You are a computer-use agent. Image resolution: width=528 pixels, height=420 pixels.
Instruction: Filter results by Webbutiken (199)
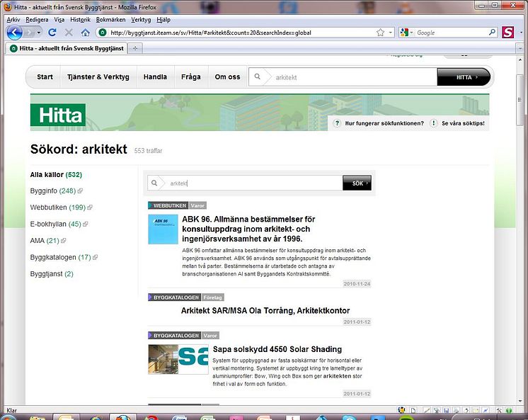[58, 208]
